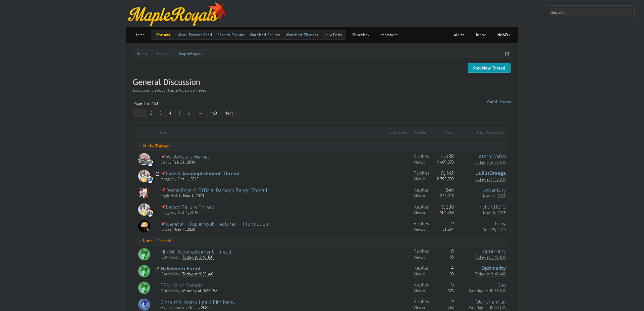Open the Members menu item

(389, 35)
